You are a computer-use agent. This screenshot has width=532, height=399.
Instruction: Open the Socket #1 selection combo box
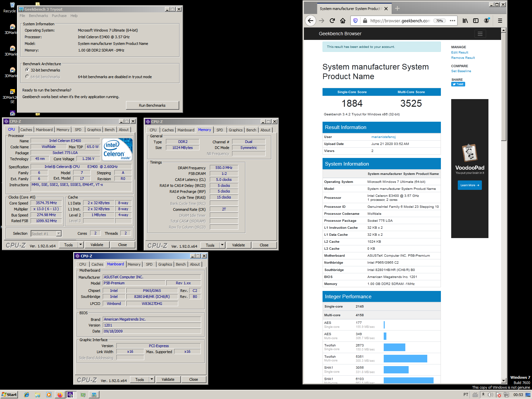pos(46,234)
